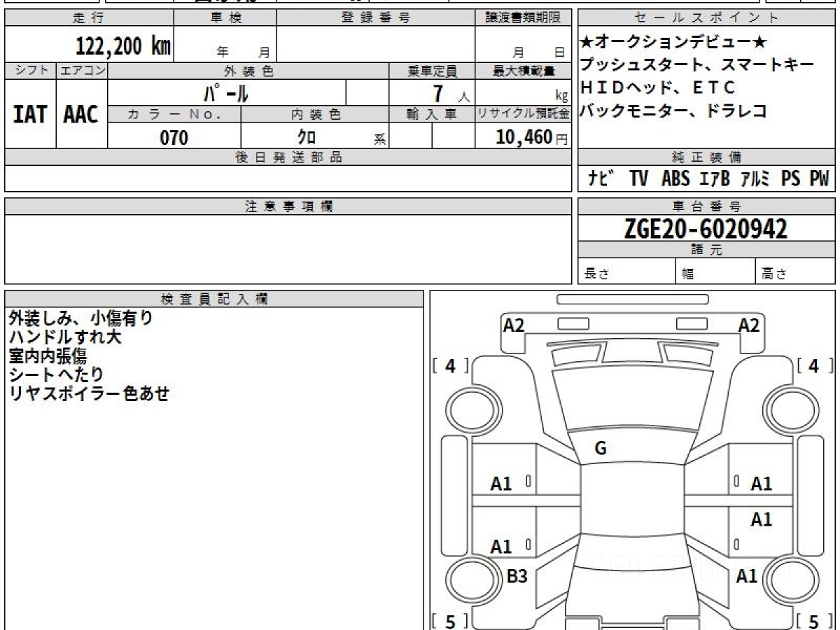Click the 乗車定員 header
840x630 pixels.
[x=432, y=71]
